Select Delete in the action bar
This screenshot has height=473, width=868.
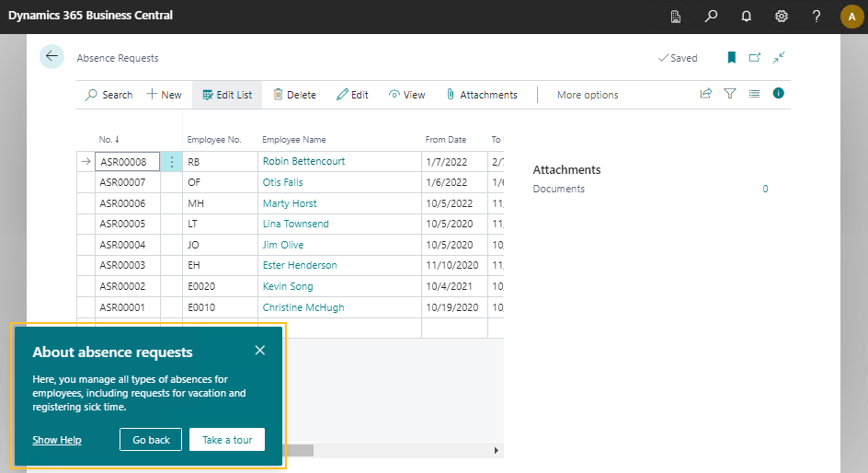[x=294, y=95]
